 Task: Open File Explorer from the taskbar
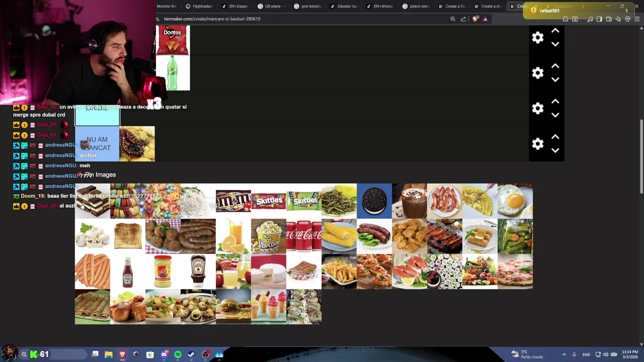pyautogui.click(x=109, y=354)
